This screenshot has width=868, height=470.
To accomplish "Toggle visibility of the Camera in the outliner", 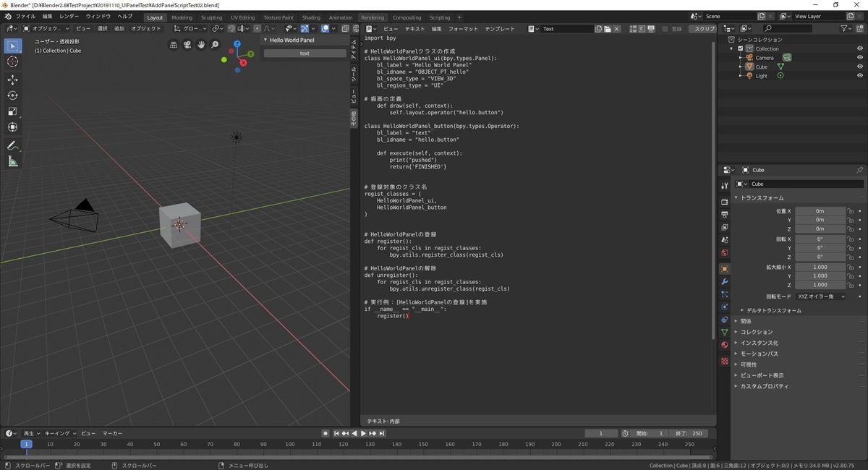I will [x=860, y=57].
